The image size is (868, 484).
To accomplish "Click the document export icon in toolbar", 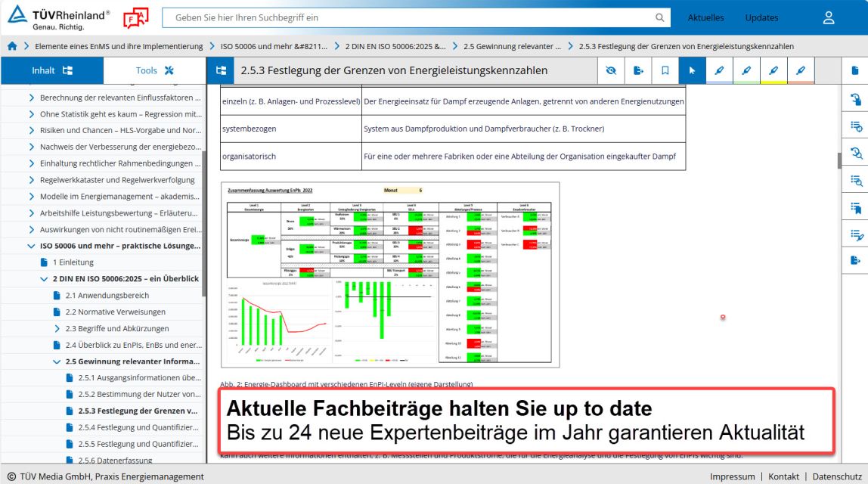I will click(x=638, y=70).
